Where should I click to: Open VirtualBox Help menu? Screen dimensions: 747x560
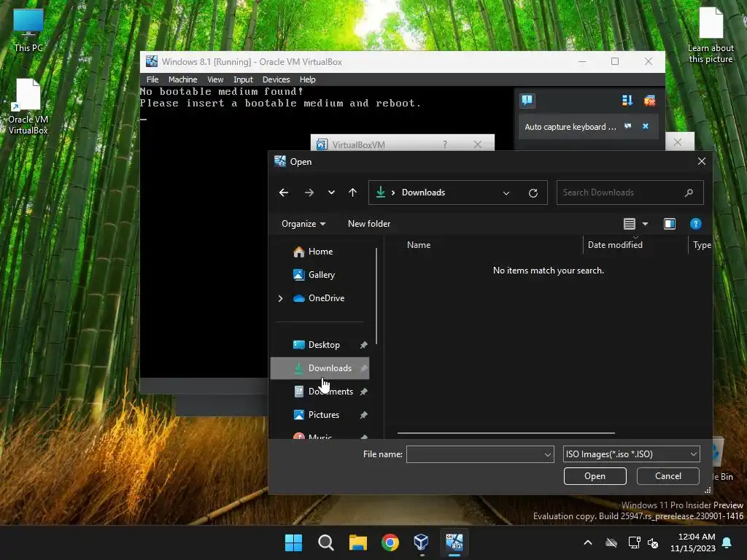(307, 79)
